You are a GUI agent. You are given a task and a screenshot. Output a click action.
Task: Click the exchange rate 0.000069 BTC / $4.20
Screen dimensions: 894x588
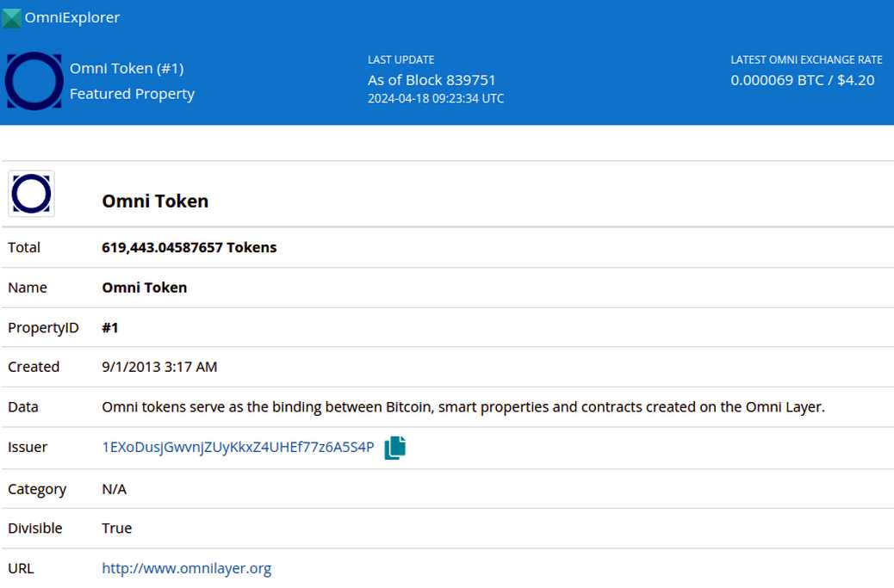802,80
